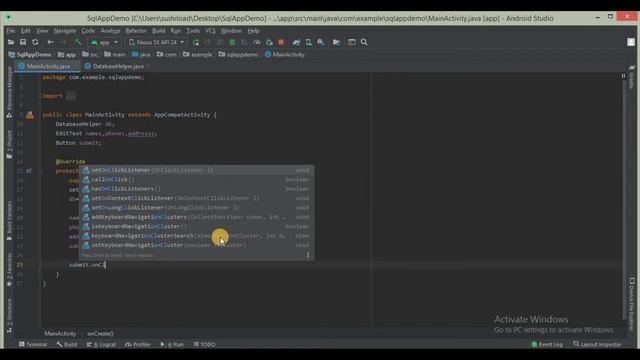This screenshot has height=360, width=640.
Task: Click Sync Project with Gradle Files icon
Action: (x=296, y=42)
